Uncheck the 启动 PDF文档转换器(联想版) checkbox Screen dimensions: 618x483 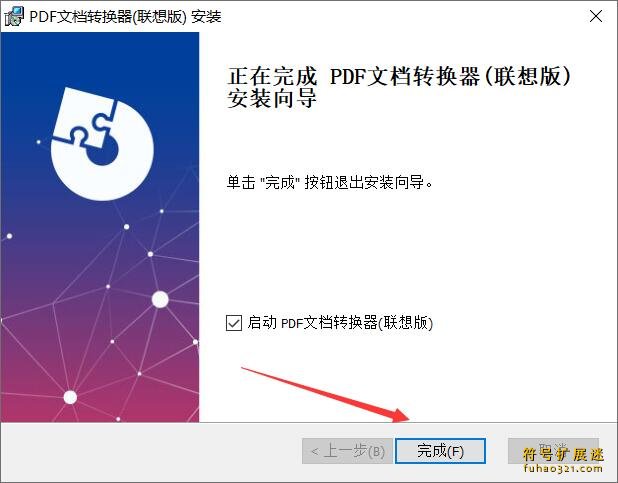(x=234, y=323)
